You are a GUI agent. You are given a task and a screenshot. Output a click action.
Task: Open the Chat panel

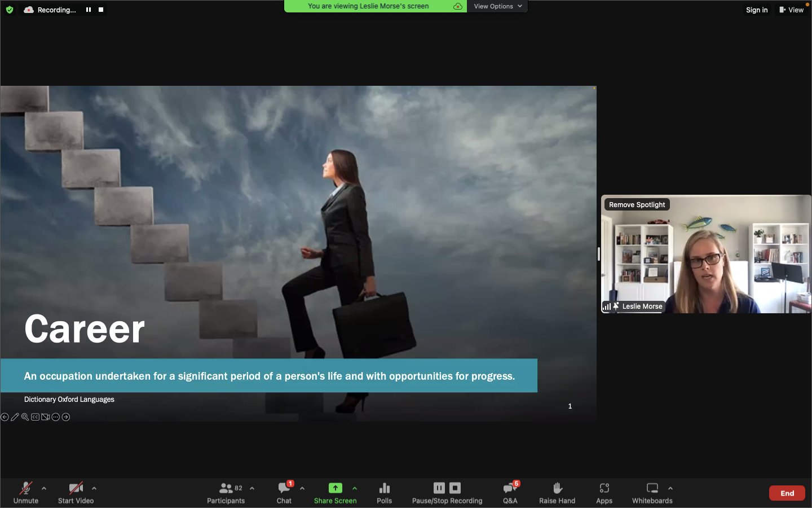(284, 492)
